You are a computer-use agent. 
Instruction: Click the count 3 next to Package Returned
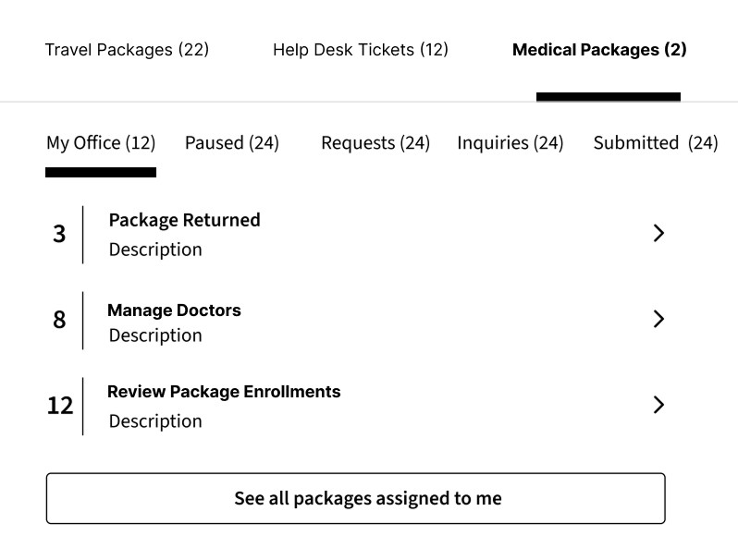coord(59,234)
